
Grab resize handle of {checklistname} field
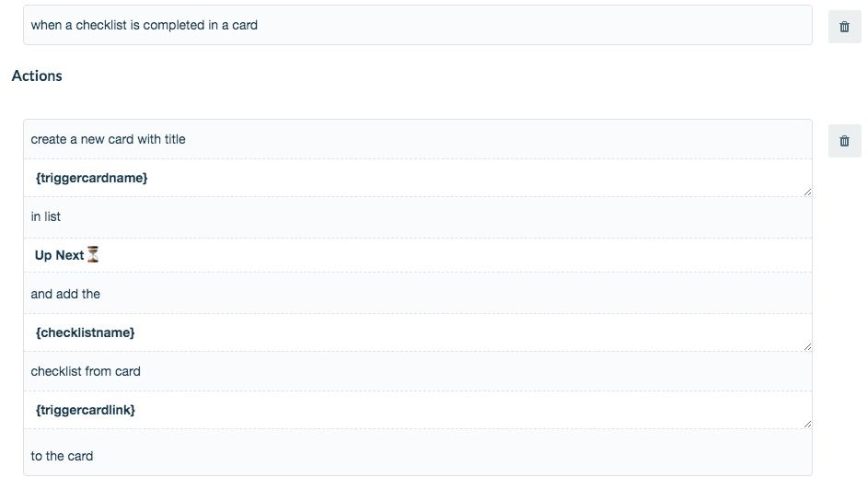tap(807, 346)
